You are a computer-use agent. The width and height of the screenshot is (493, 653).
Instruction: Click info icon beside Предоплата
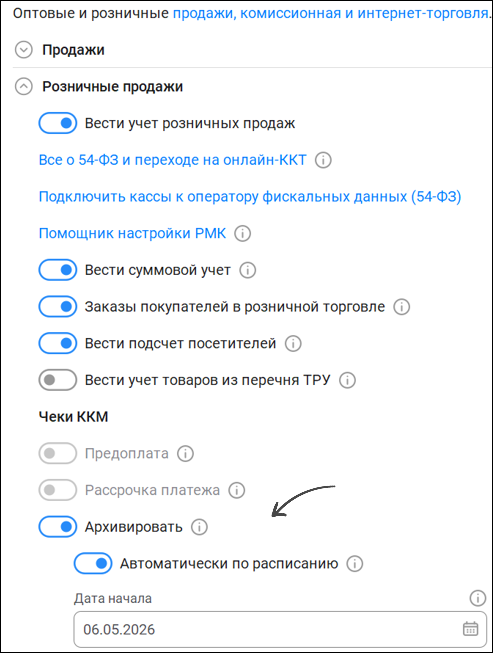point(185,454)
